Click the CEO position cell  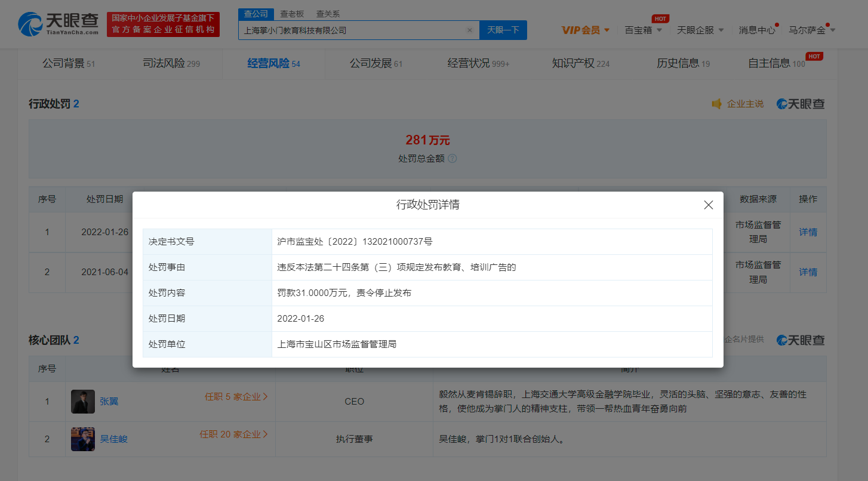[355, 402]
